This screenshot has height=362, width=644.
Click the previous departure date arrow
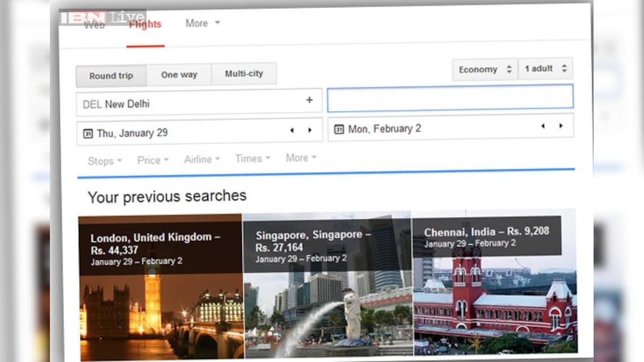[292, 130]
